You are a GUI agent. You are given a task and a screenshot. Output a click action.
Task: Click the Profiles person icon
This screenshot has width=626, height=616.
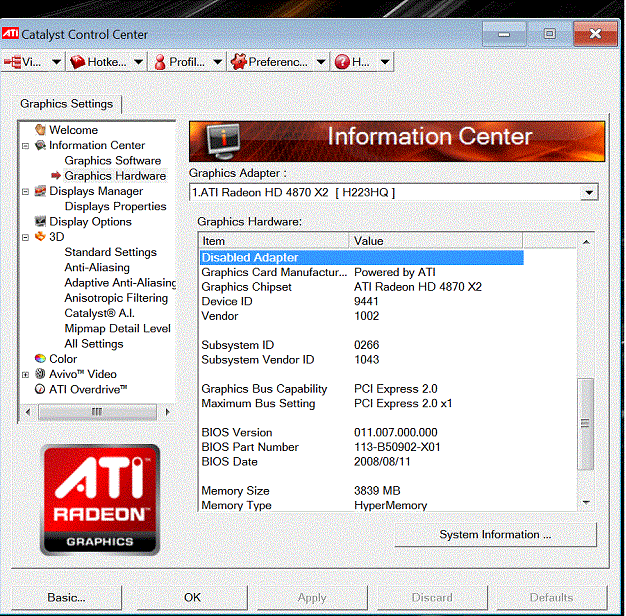click(x=160, y=62)
